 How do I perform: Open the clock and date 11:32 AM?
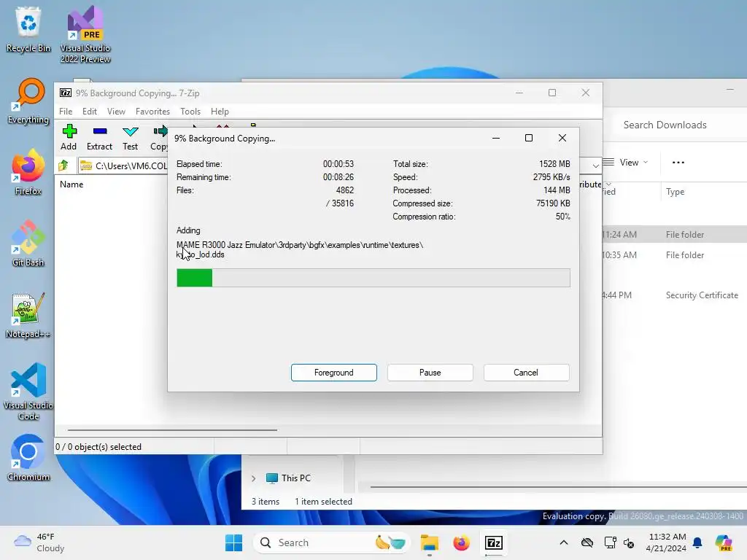pos(666,542)
